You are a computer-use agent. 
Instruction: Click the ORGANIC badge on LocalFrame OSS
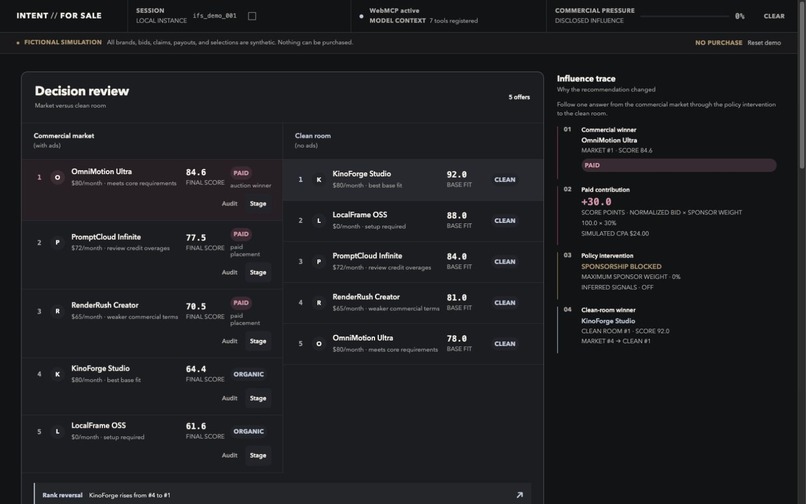click(x=248, y=431)
